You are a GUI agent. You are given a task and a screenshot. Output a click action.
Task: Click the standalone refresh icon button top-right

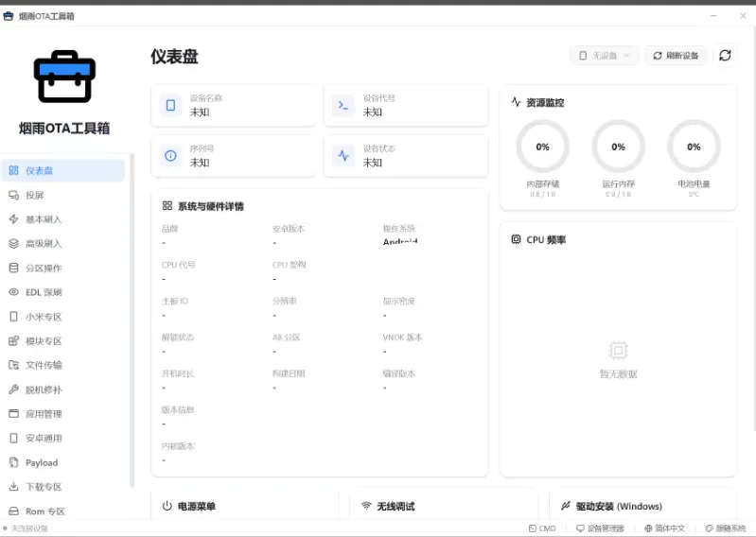point(725,56)
